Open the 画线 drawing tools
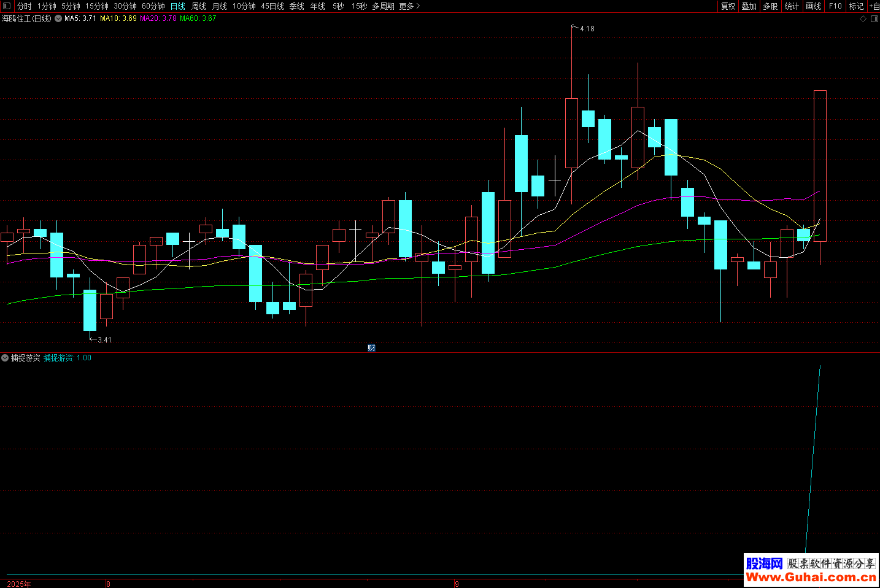Image resolution: width=880 pixels, height=588 pixels. (x=814, y=6)
